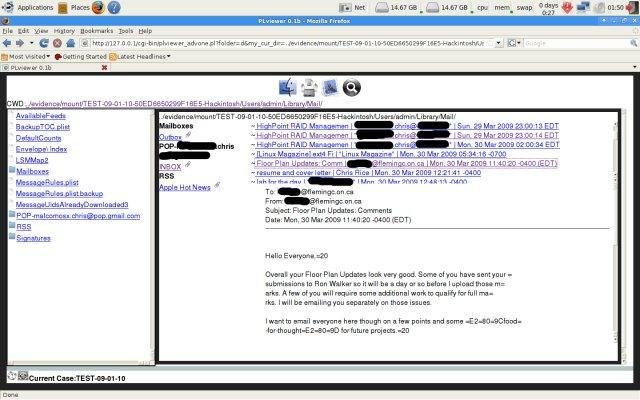The height and width of the screenshot is (400, 640).
Task: Launch Firefox from the top panel
Action: coord(98,7)
